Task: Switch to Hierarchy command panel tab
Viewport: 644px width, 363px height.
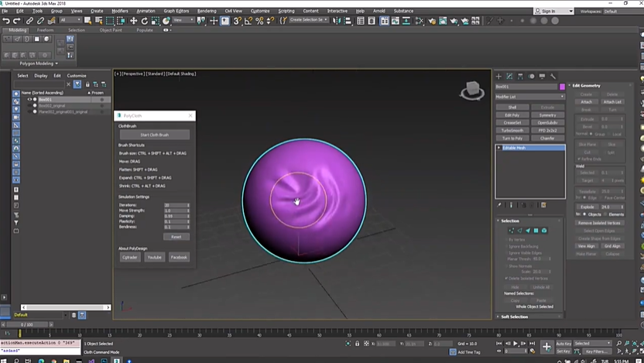Action: [520, 77]
